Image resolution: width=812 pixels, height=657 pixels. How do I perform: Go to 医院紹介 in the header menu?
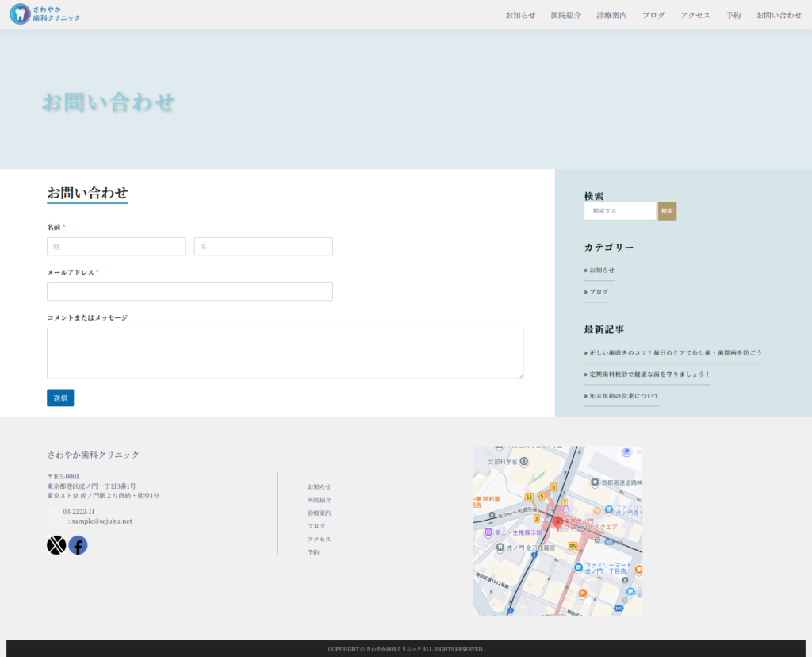point(566,15)
